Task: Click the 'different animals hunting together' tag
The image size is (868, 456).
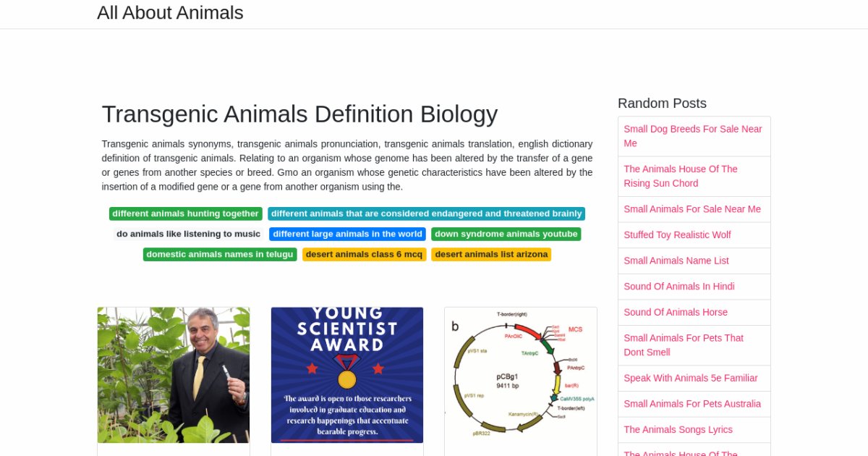Action: tap(185, 214)
